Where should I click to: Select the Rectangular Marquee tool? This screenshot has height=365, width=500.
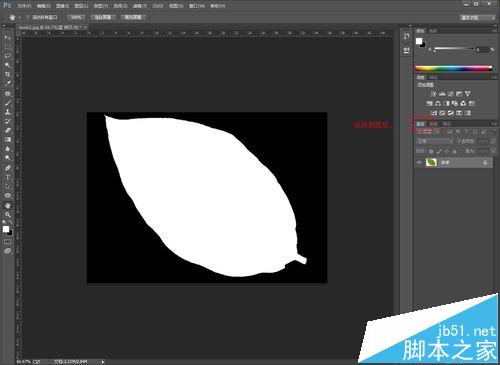7,47
